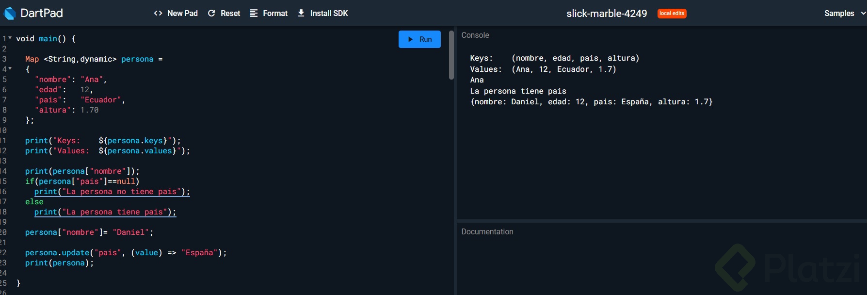Click the divider between Console and Documentation
The width and height of the screenshot is (868, 295).
[x=661, y=221]
